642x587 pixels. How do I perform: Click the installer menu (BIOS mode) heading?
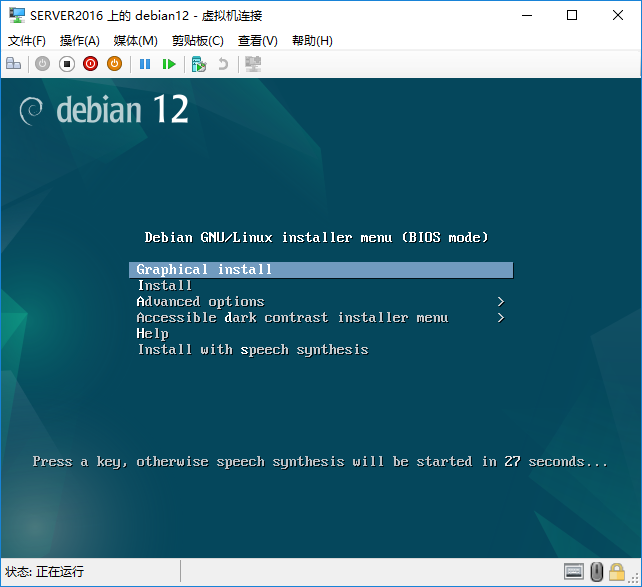[316, 237]
